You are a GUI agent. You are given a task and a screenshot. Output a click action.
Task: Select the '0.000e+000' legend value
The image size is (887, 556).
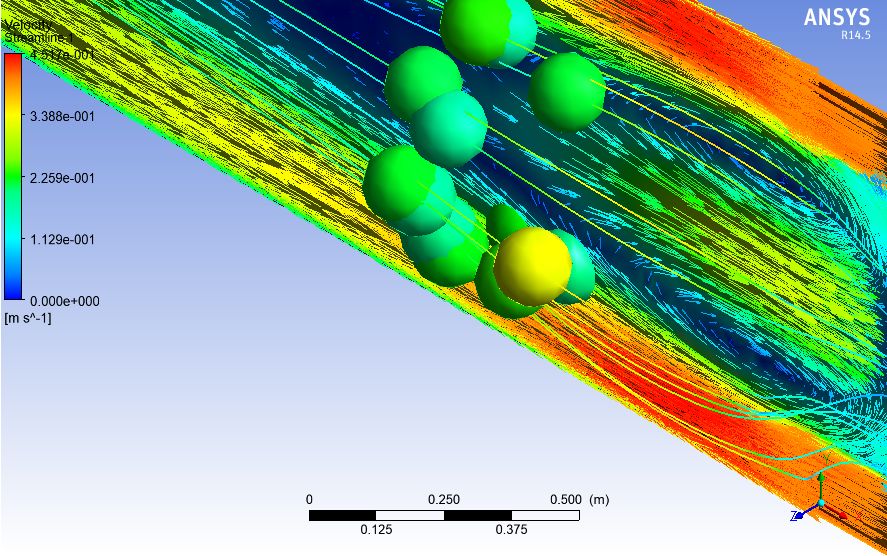(64, 301)
